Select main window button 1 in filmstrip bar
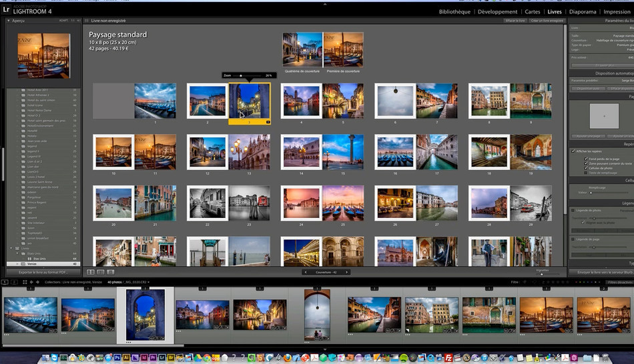 click(x=5, y=282)
